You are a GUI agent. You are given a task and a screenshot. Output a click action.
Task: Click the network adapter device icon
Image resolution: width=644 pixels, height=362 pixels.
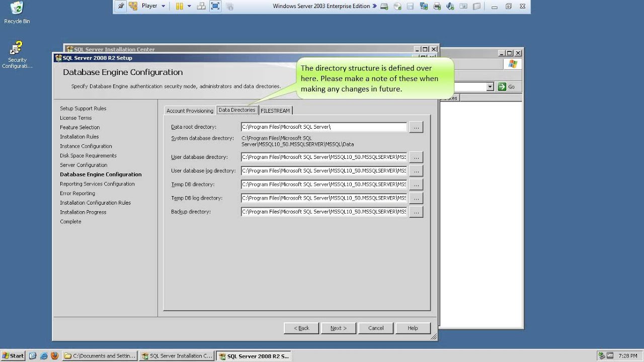(x=424, y=7)
